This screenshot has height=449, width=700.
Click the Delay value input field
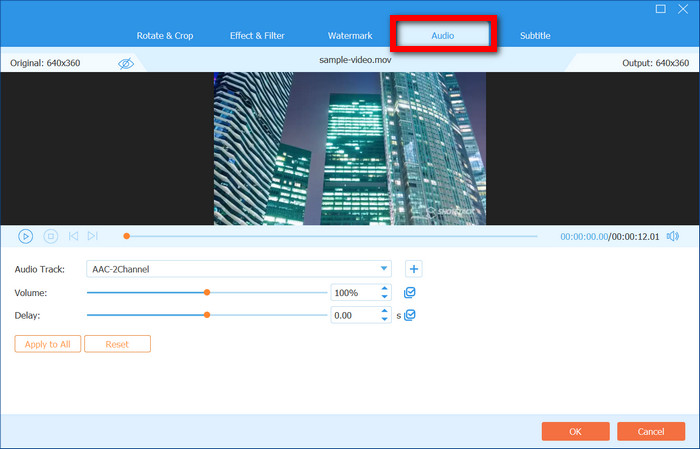click(x=354, y=315)
